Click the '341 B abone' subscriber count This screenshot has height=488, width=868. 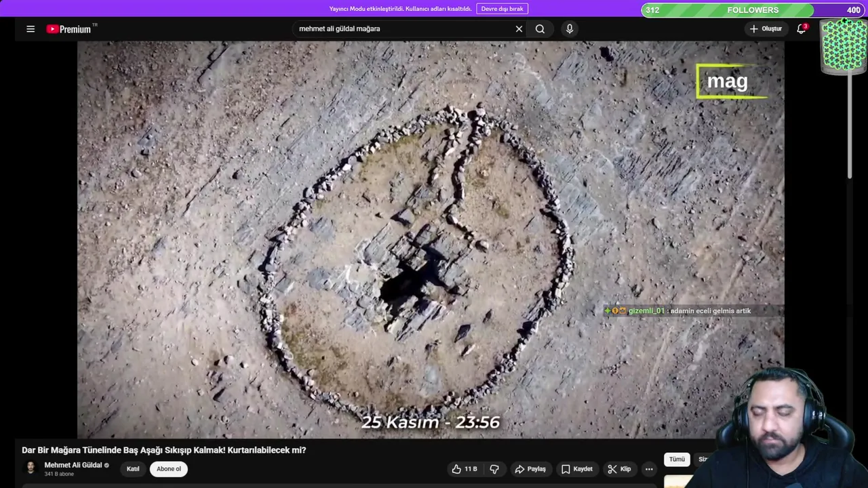[59, 474]
